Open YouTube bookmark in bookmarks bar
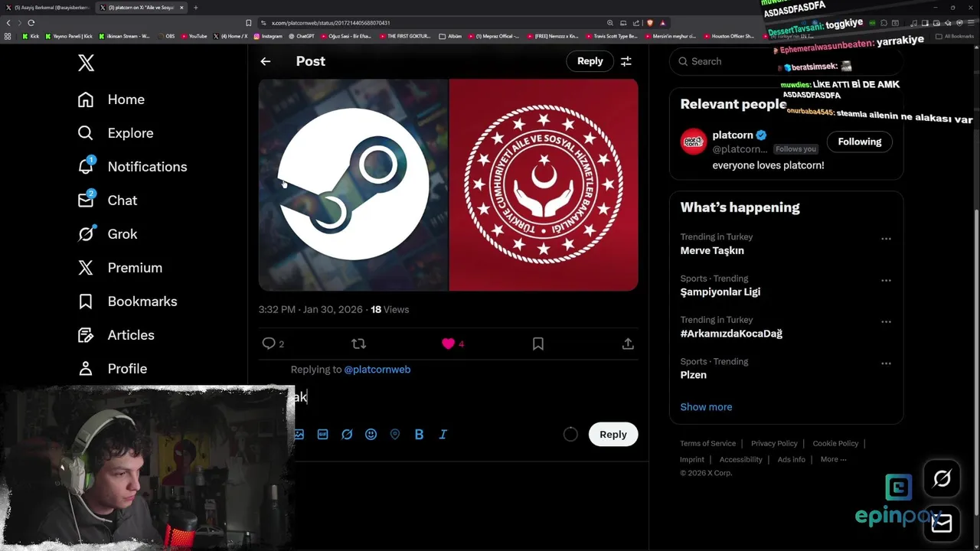The image size is (980, 551). [x=194, y=36]
